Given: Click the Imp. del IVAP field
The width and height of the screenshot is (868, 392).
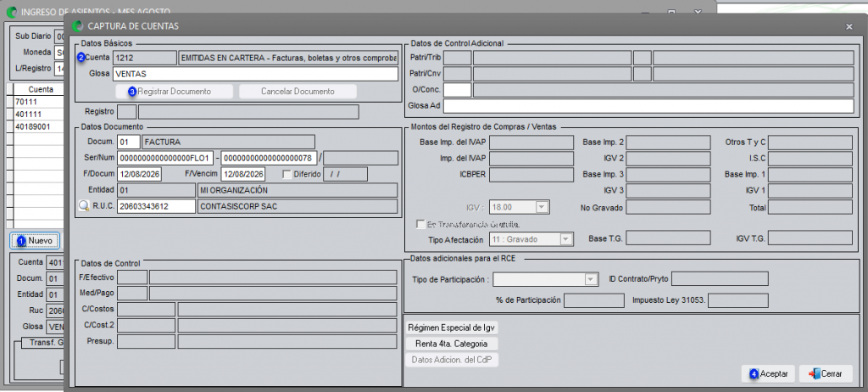Looking at the screenshot, I should [x=531, y=159].
